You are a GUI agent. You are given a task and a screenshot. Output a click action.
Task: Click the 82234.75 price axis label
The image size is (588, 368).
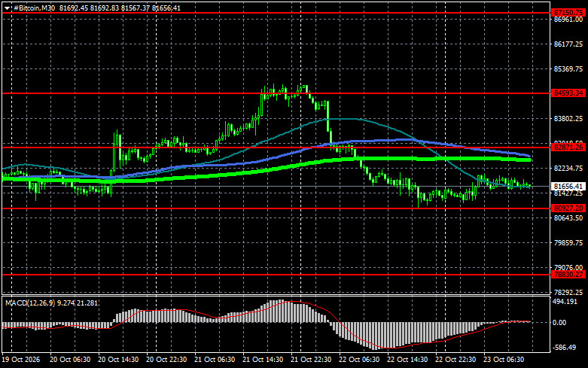(568, 169)
